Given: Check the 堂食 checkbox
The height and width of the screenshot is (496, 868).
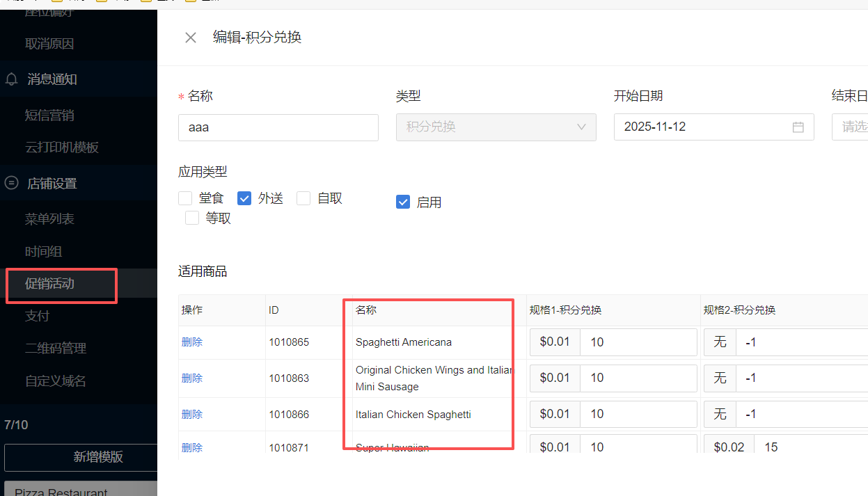Looking at the screenshot, I should pyautogui.click(x=185, y=198).
